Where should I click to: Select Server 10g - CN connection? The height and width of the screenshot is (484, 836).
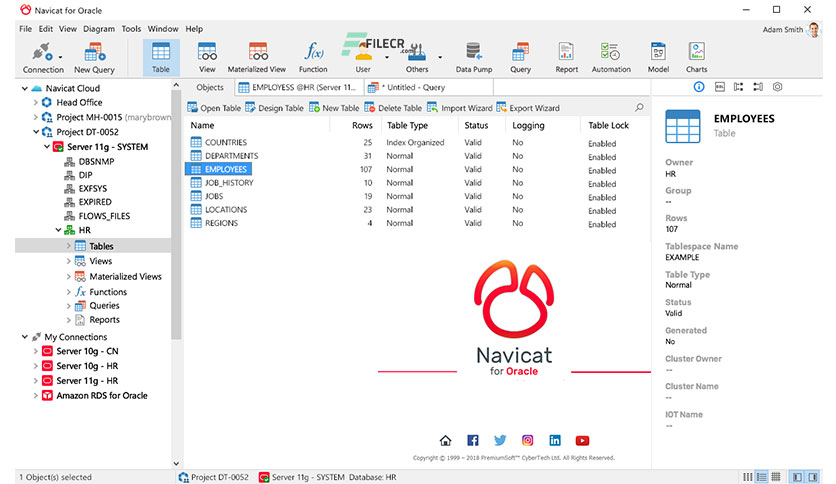[87, 351]
